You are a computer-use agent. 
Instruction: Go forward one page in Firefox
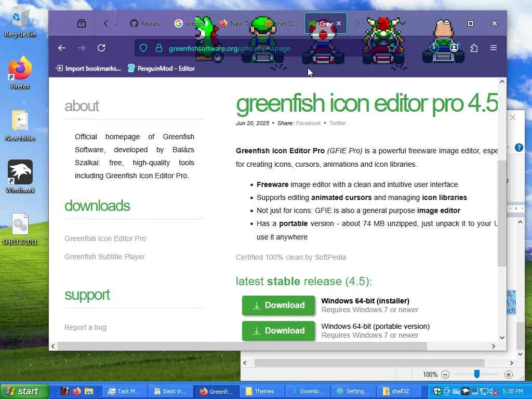82,48
